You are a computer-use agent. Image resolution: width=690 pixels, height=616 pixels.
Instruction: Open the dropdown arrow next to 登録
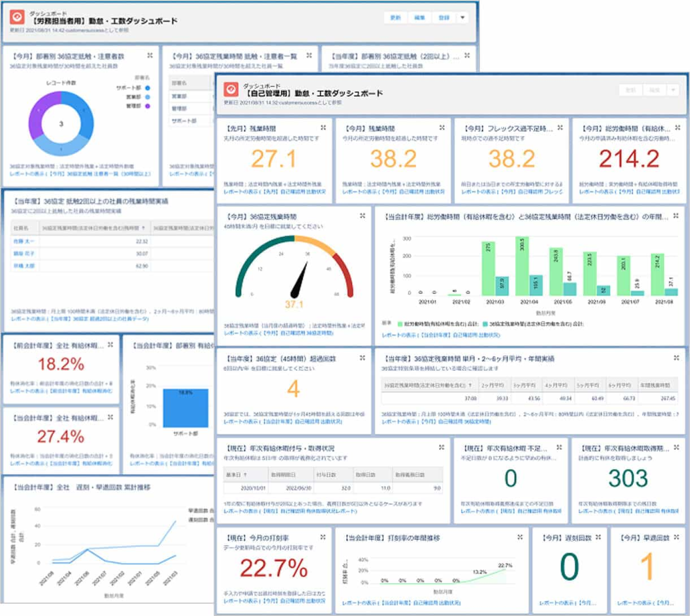[x=462, y=17]
